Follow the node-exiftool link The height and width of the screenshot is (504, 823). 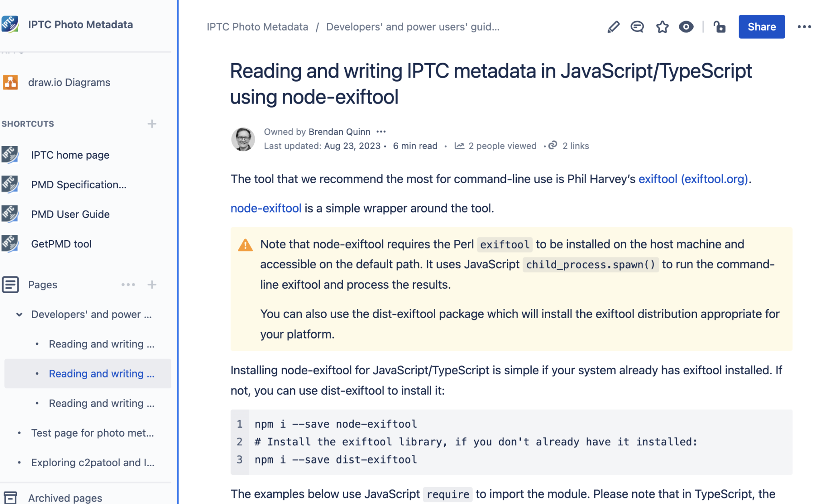[266, 208]
